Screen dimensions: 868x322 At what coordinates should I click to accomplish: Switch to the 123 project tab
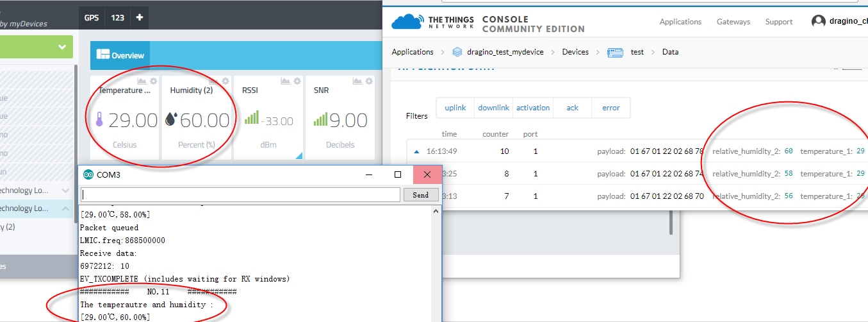[117, 18]
